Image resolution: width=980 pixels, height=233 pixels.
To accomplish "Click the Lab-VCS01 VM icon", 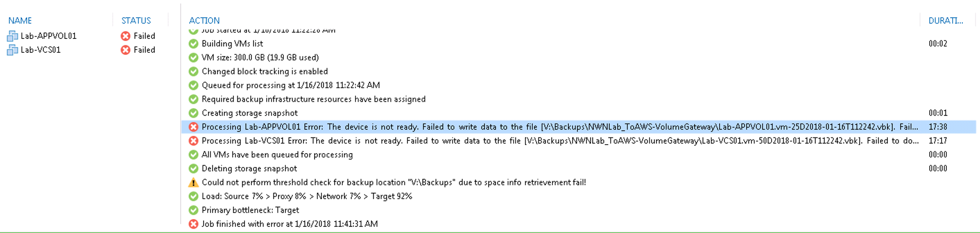I will [x=12, y=50].
